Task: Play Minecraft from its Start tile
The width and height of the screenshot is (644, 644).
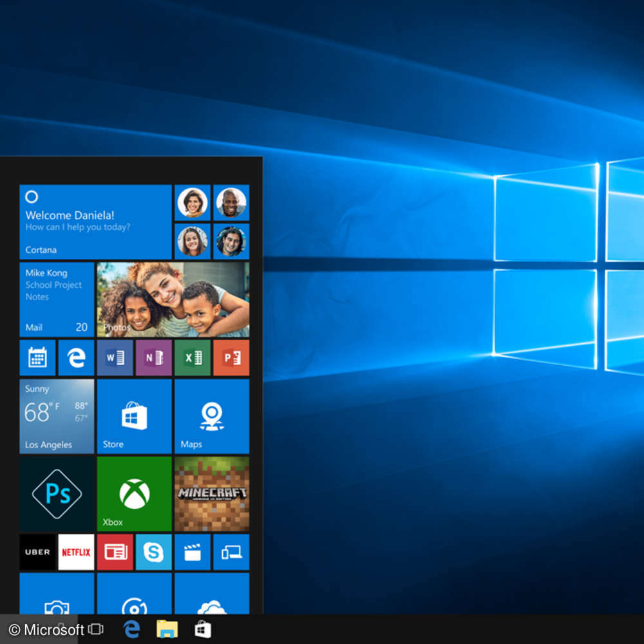Action: [x=211, y=493]
